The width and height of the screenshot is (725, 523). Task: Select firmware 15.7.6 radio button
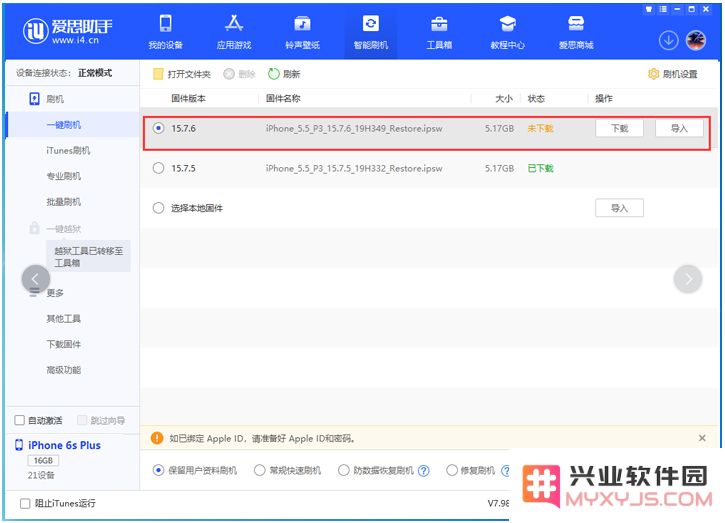(x=159, y=128)
